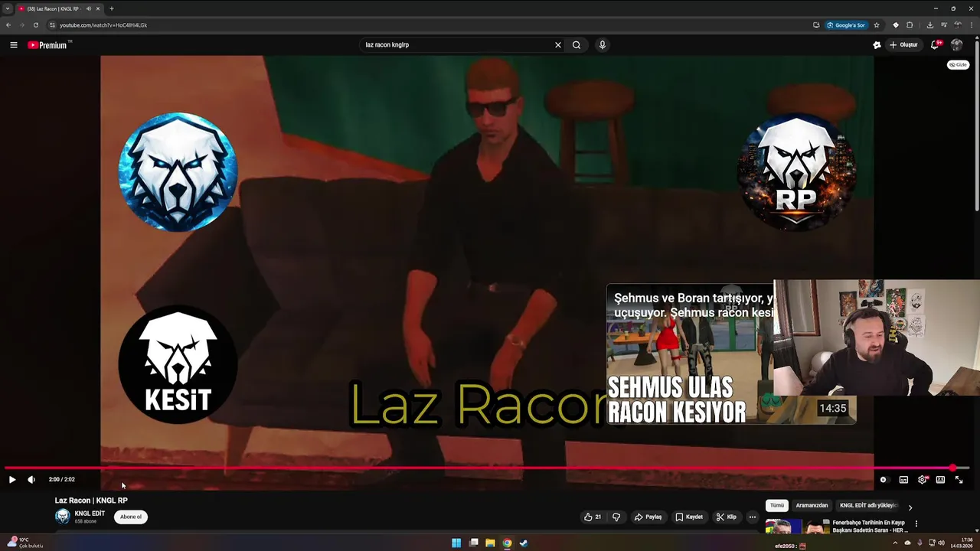
Task: Open the KNGL EDİT channel name link
Action: pyautogui.click(x=90, y=514)
